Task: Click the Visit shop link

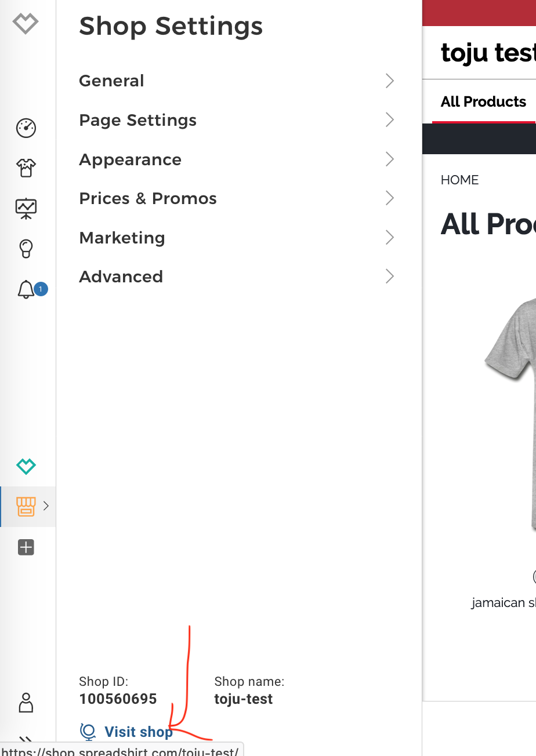Action: [138, 732]
